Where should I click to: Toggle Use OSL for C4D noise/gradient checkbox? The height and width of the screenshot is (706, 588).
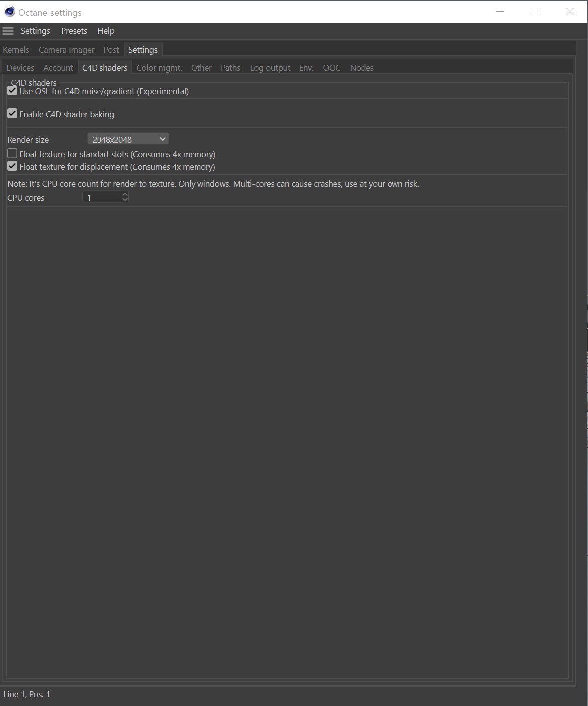12,91
